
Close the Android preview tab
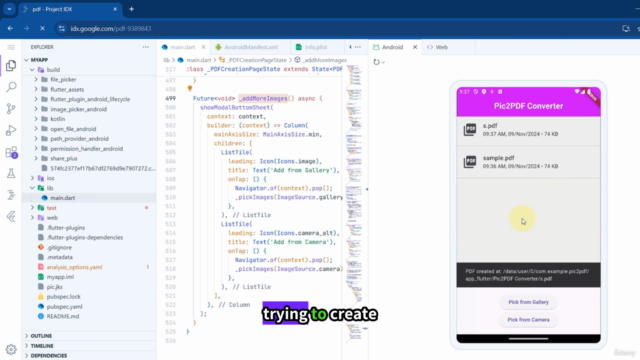point(415,47)
